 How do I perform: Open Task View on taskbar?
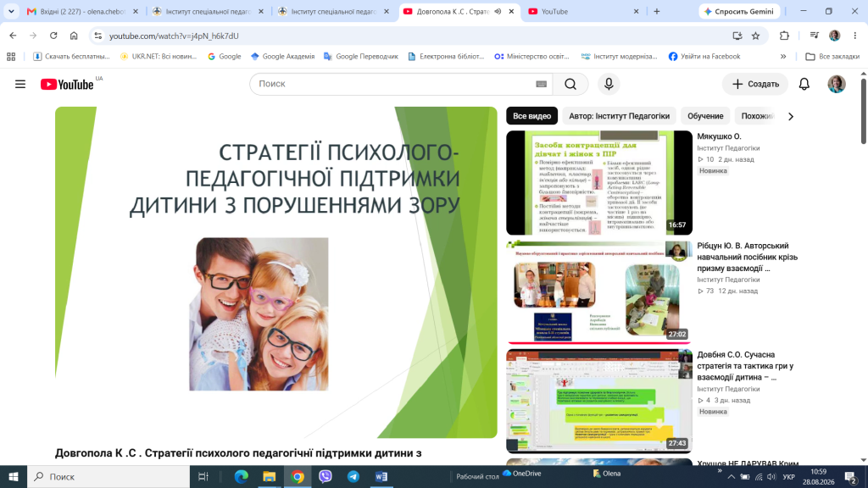203,476
